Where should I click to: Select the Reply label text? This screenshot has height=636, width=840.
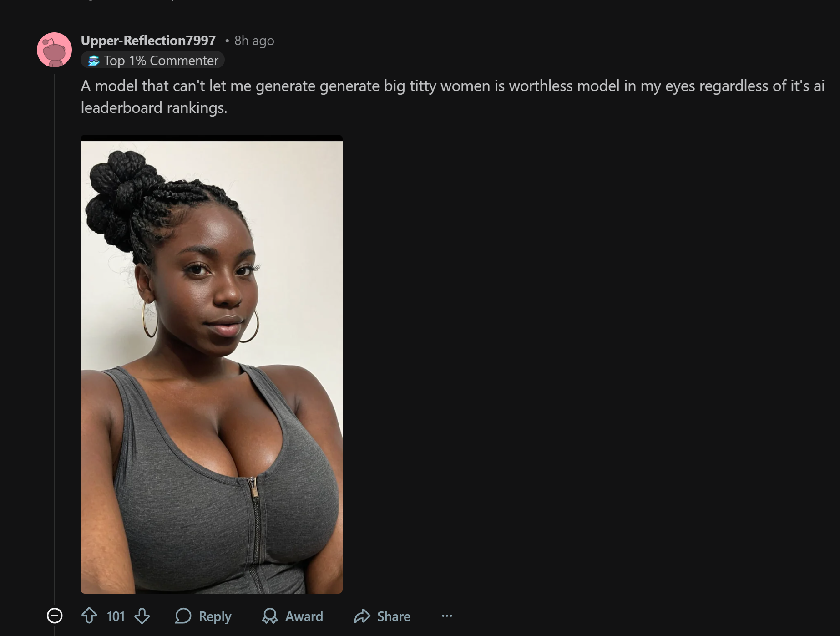point(215,616)
